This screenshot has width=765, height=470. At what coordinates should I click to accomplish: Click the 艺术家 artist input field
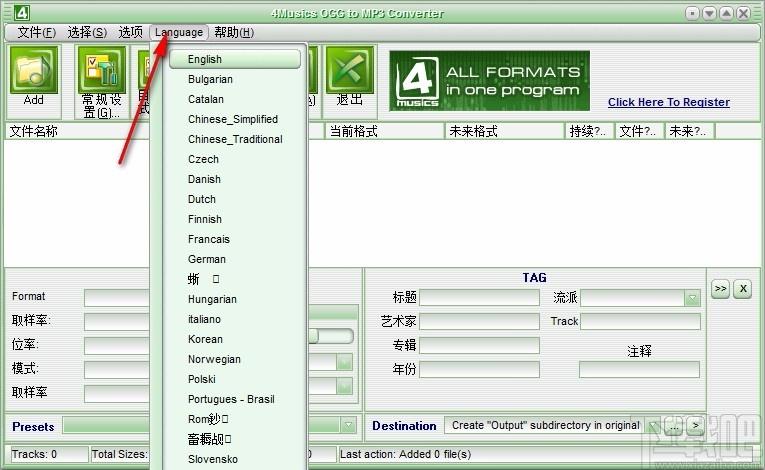click(479, 321)
